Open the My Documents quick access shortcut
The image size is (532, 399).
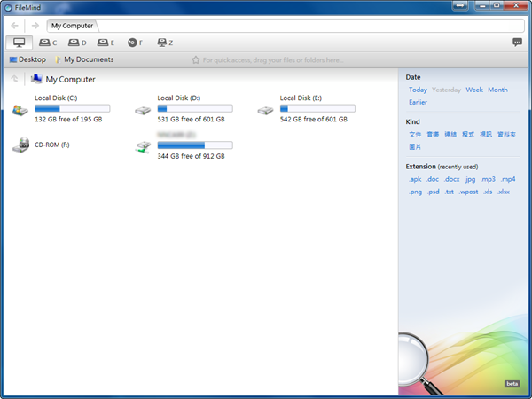[x=84, y=59]
